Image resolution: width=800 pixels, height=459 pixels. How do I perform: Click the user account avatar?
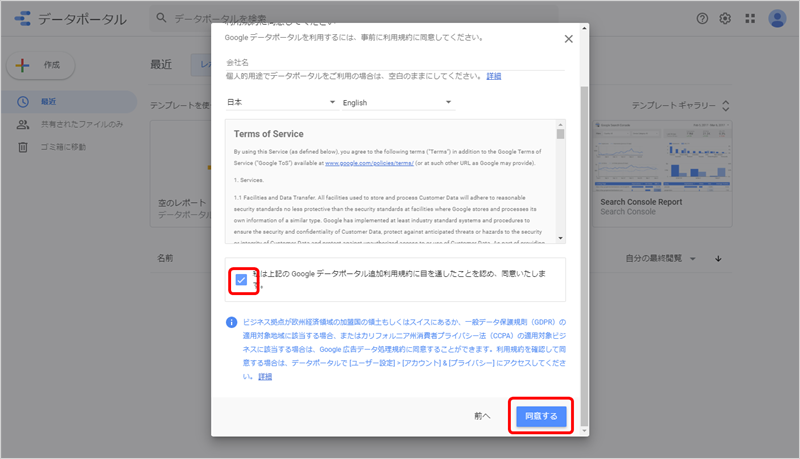click(x=777, y=19)
